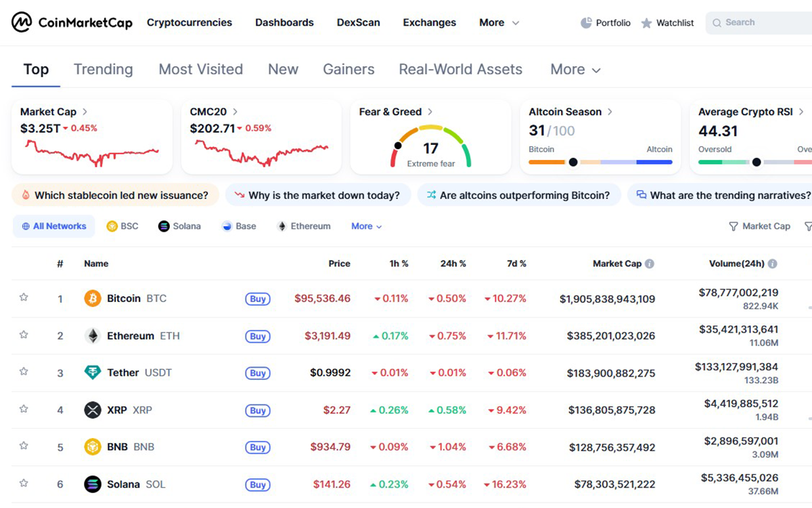
Task: Switch to the Trending tab
Action: click(103, 69)
